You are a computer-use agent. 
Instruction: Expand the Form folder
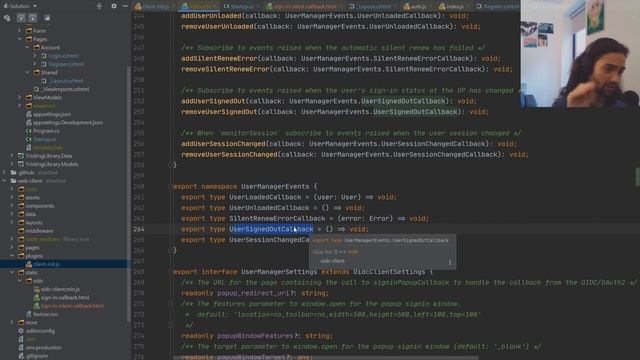(19, 31)
